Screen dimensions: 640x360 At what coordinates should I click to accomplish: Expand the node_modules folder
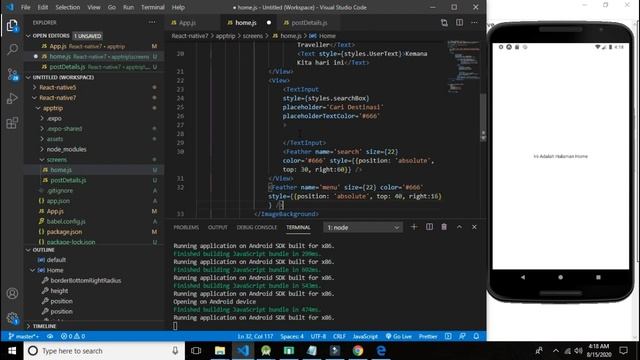coord(66,149)
